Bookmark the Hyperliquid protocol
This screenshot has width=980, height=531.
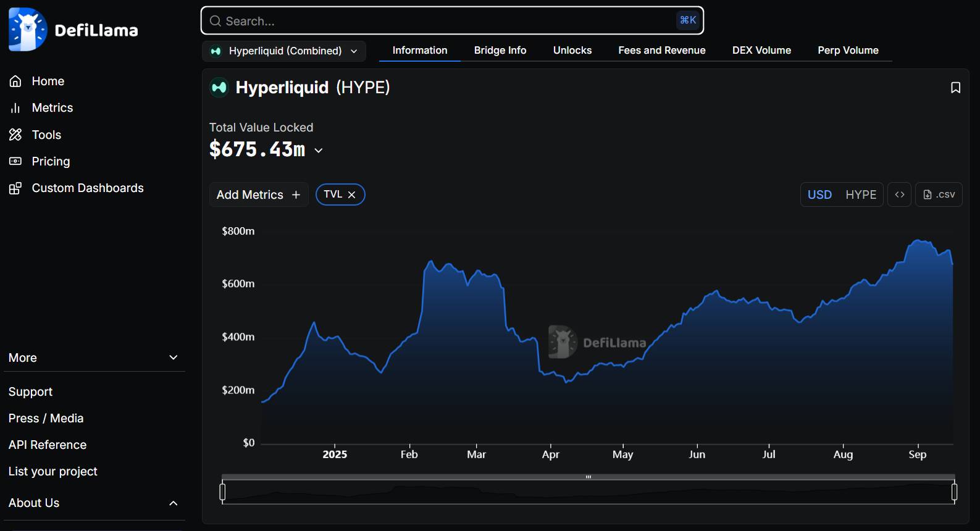tap(955, 88)
